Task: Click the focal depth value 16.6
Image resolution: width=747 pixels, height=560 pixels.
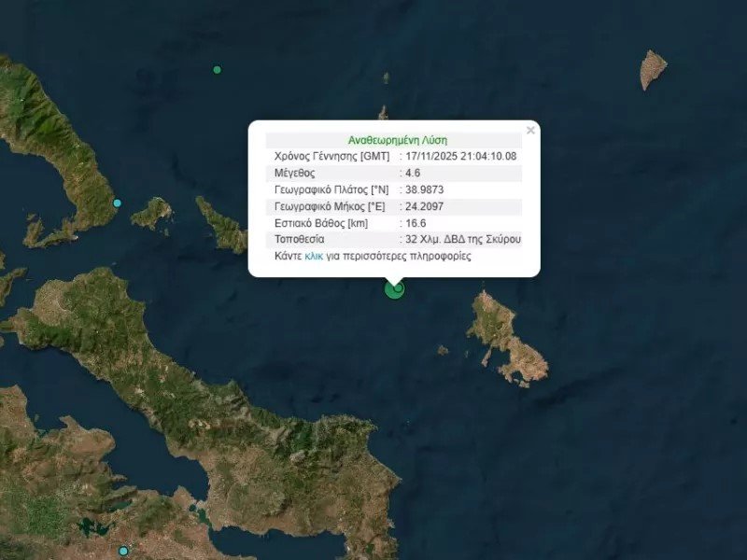Action: tap(416, 223)
